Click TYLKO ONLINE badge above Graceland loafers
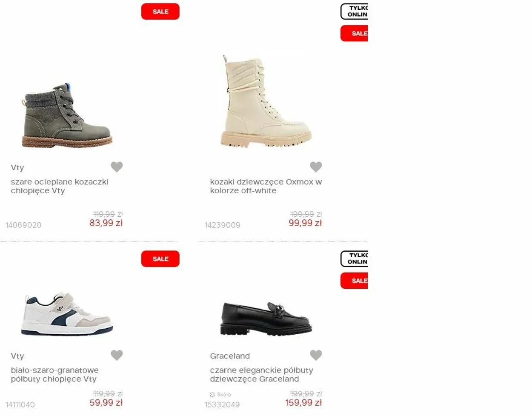This screenshot has height=416, width=532. (x=354, y=259)
